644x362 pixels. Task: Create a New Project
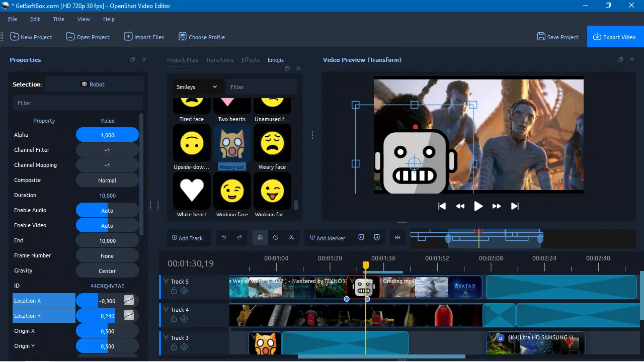coord(31,37)
